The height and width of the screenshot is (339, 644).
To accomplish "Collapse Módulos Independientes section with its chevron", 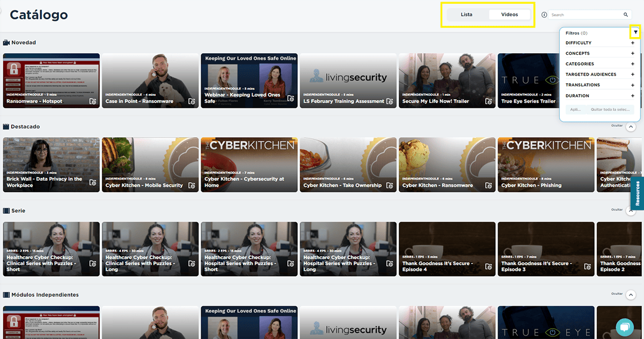I will click(631, 295).
